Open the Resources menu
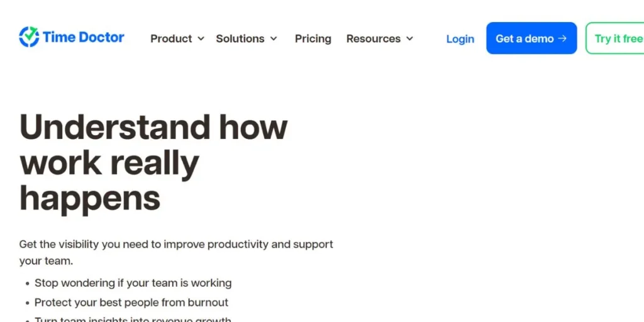This screenshot has width=644, height=322. click(373, 38)
